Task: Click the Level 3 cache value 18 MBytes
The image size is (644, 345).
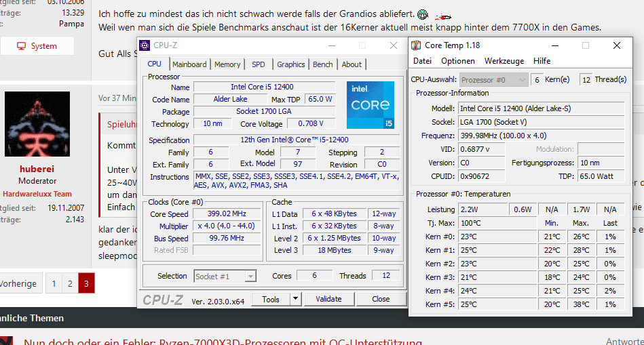Action: [335, 250]
